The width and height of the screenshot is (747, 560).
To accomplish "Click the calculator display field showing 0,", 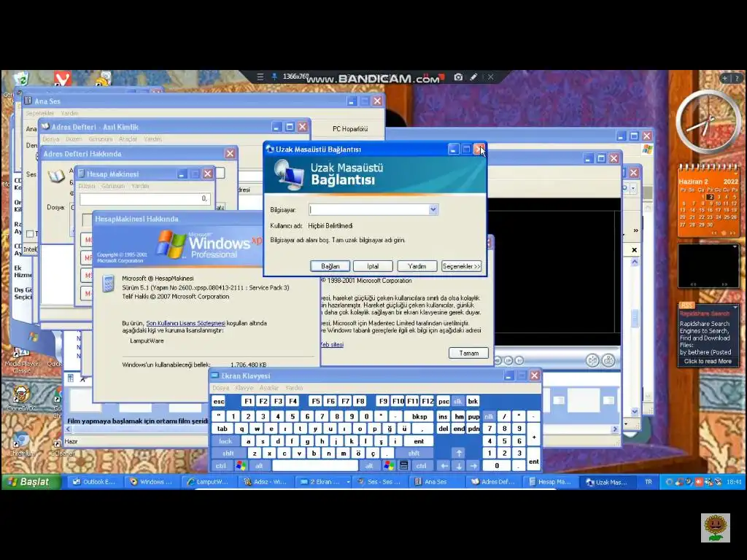I will (145, 198).
